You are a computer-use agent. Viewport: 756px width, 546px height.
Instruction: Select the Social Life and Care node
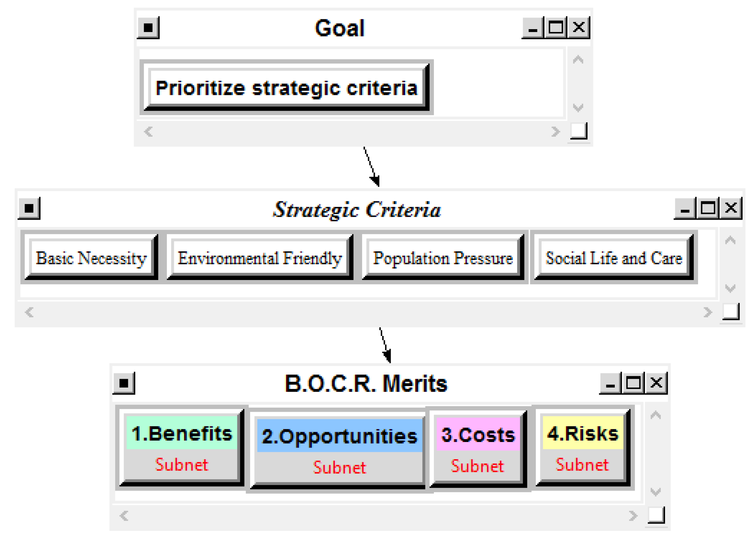[x=614, y=258]
